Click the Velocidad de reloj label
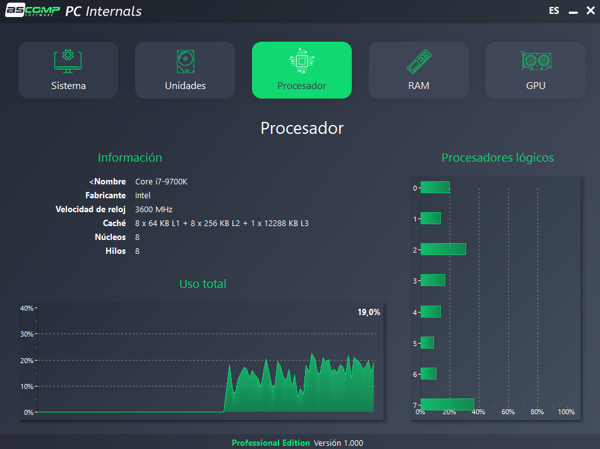The height and width of the screenshot is (449, 600). click(x=91, y=209)
